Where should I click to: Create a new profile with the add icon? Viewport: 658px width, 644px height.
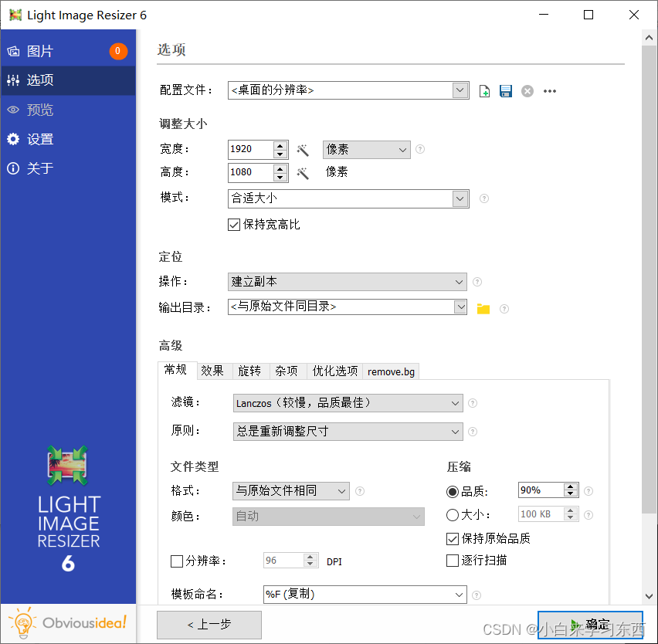(484, 90)
